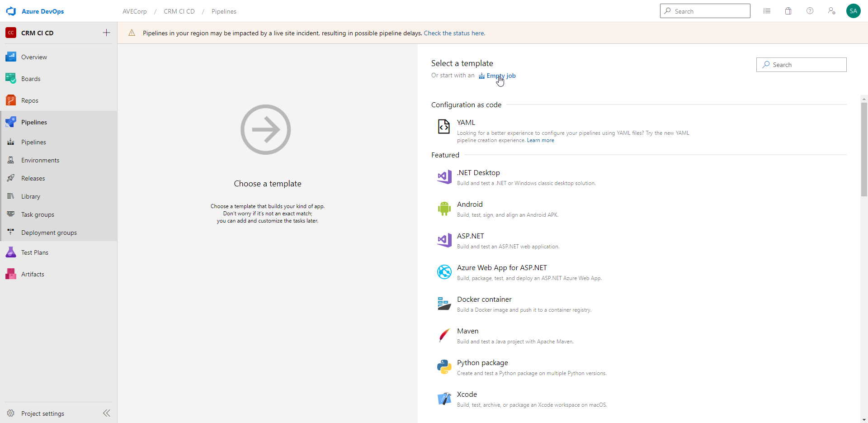Start with an Empty job link
This screenshot has height=423, width=868.
(x=497, y=76)
